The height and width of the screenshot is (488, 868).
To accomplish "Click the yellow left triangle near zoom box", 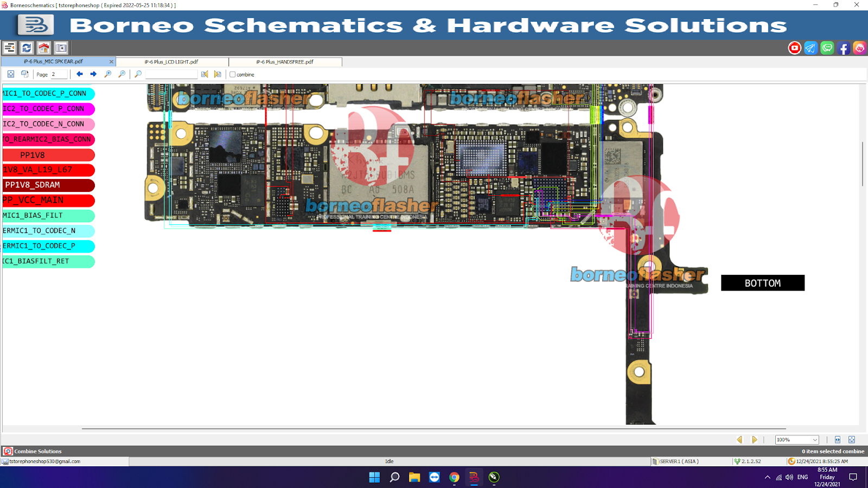I will (x=739, y=440).
